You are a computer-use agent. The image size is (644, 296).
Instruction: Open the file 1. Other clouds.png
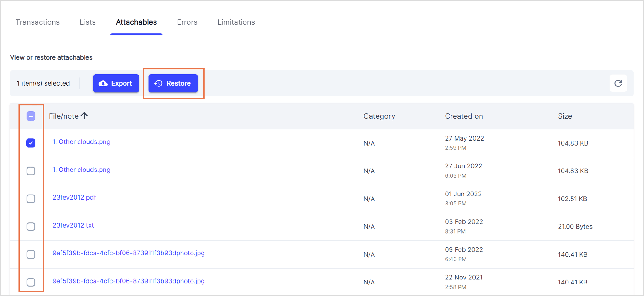(x=81, y=141)
